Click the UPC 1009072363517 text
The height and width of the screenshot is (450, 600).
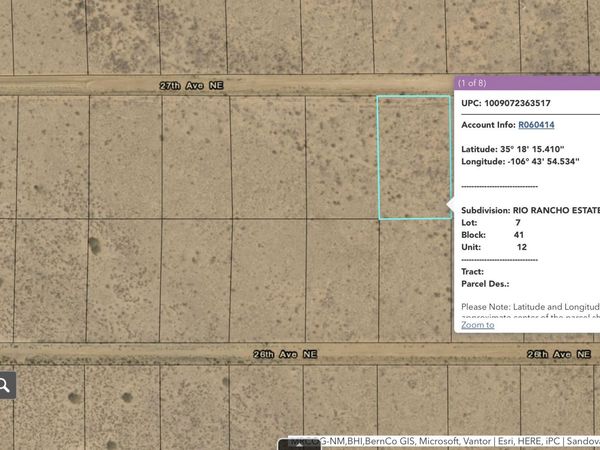tap(506, 103)
